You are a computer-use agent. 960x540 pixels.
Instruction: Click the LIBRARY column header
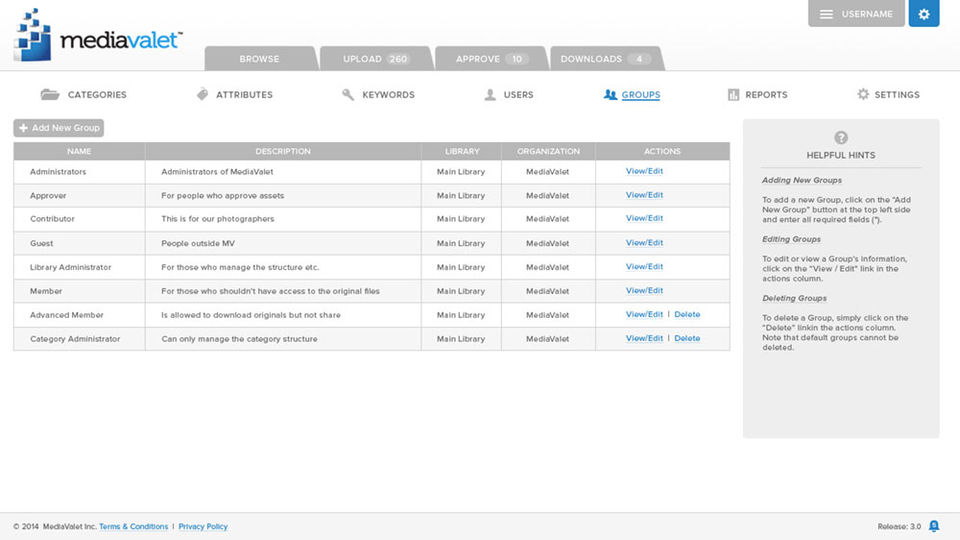click(x=462, y=151)
